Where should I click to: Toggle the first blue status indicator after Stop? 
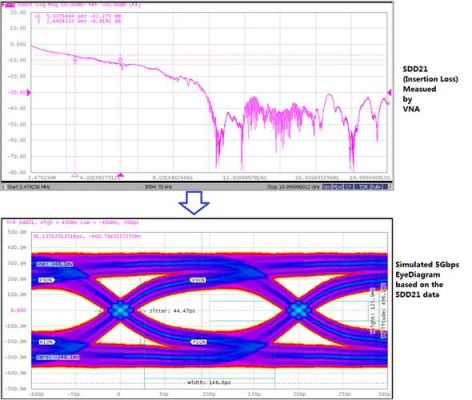click(327, 187)
